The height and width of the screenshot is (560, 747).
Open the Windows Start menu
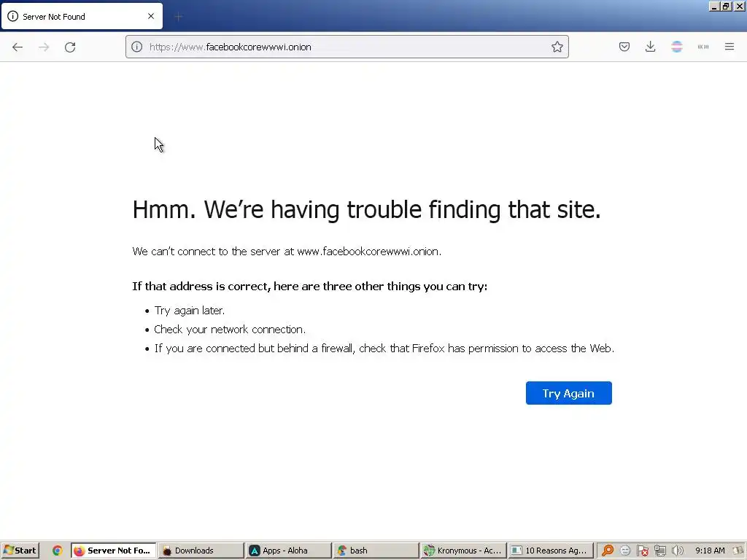click(20, 551)
